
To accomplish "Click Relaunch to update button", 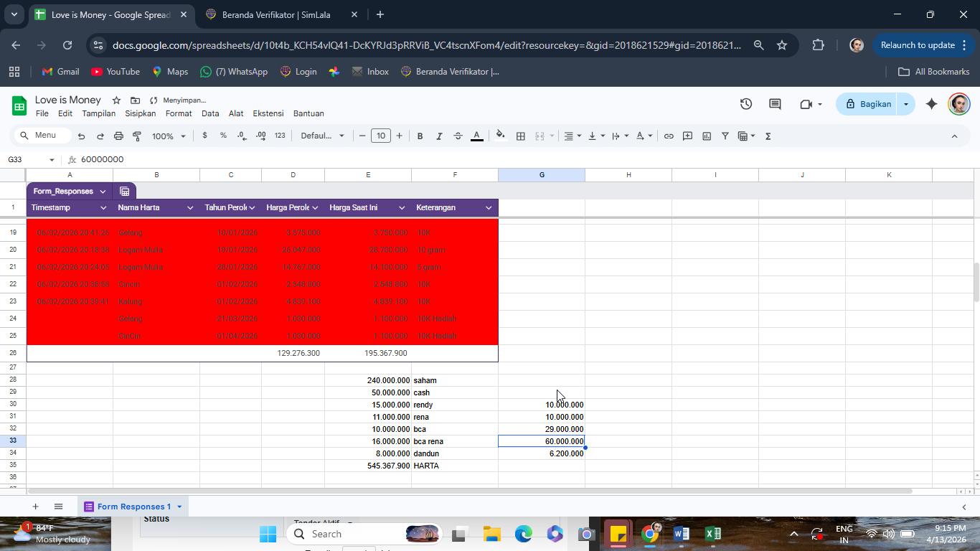I will tap(918, 45).
